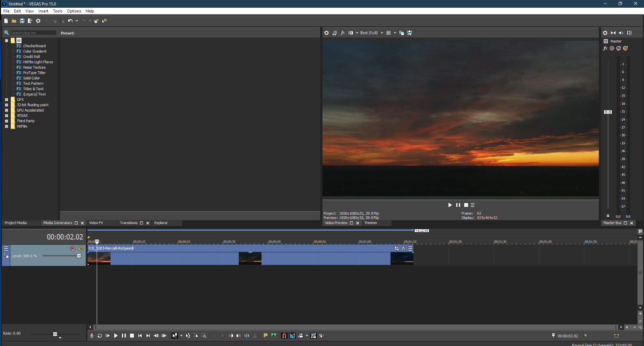Mute the video track 1
Image resolution: width=644 pixels, height=346 pixels.
pos(73,249)
